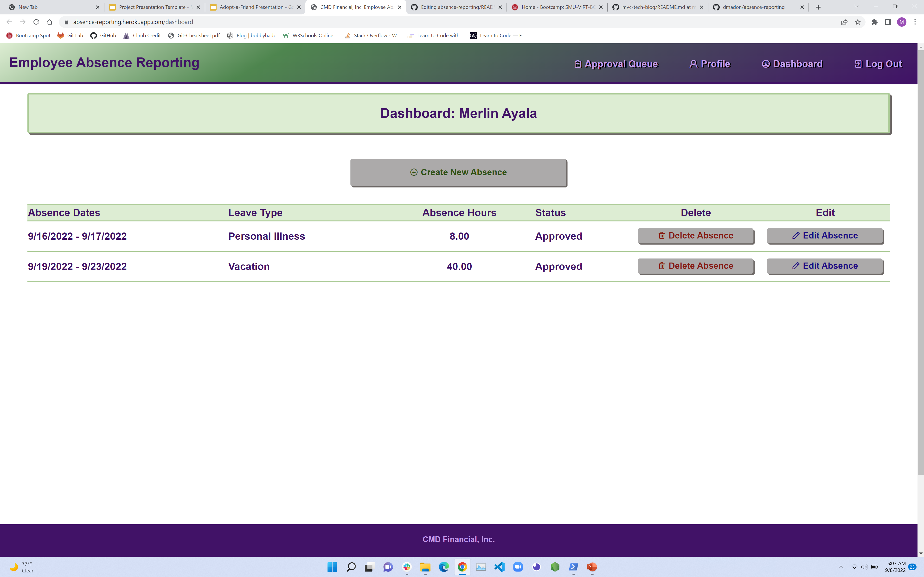Open Visual Studio Code from the taskbar
The image size is (924, 577).
click(500, 567)
